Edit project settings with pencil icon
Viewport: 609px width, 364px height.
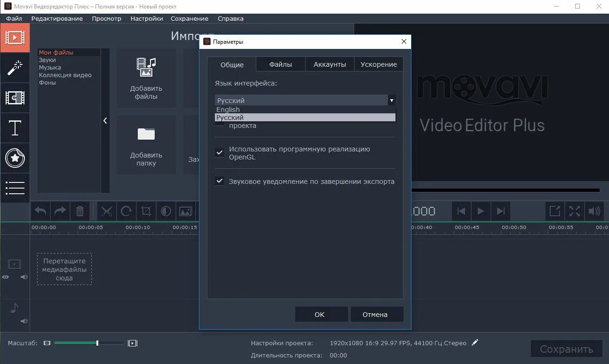tap(475, 342)
